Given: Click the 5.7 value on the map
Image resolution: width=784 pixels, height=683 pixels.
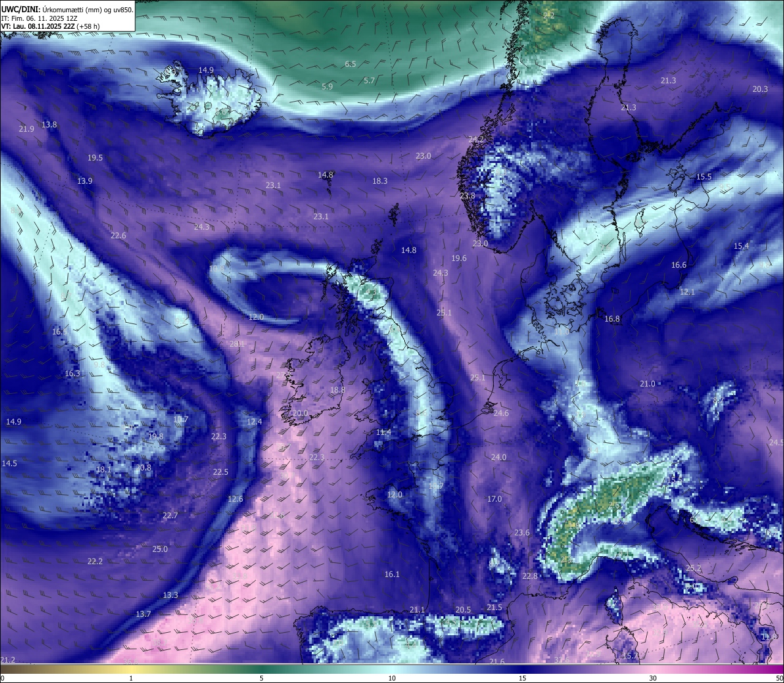Looking at the screenshot, I should pos(369,81).
